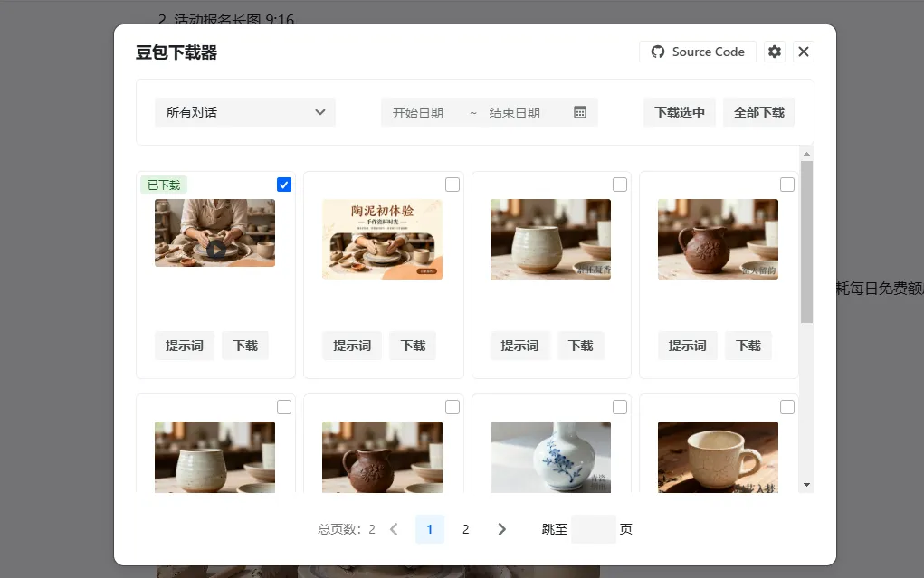Image resolution: width=924 pixels, height=578 pixels.
Task: Click 提示词 under the first-row green cup
Action: coord(519,346)
